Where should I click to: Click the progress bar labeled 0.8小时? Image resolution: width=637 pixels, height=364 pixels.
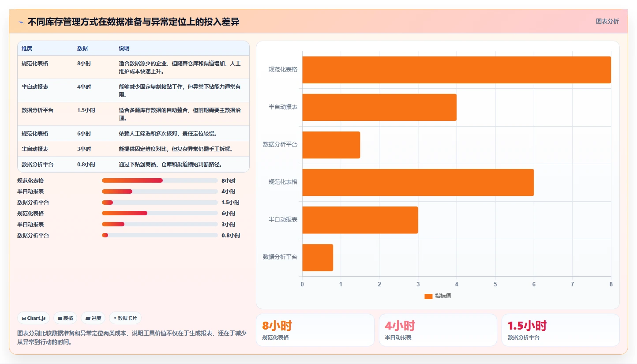point(160,235)
